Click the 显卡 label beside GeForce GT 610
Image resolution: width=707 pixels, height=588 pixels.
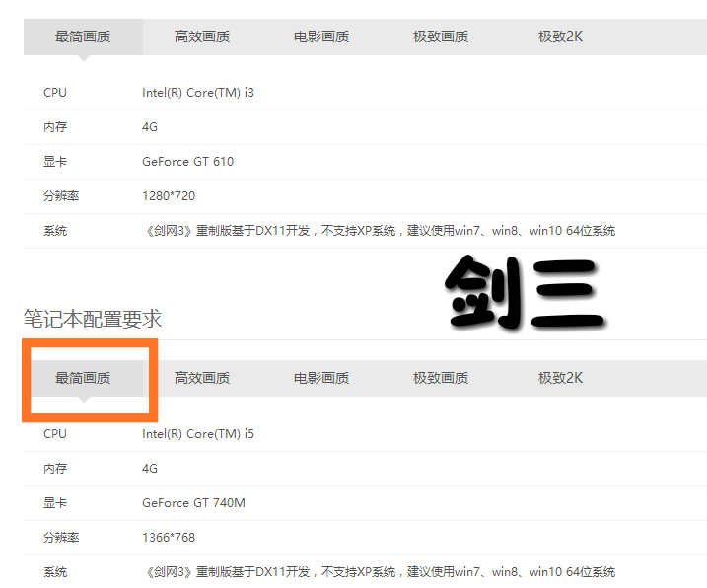click(x=55, y=162)
